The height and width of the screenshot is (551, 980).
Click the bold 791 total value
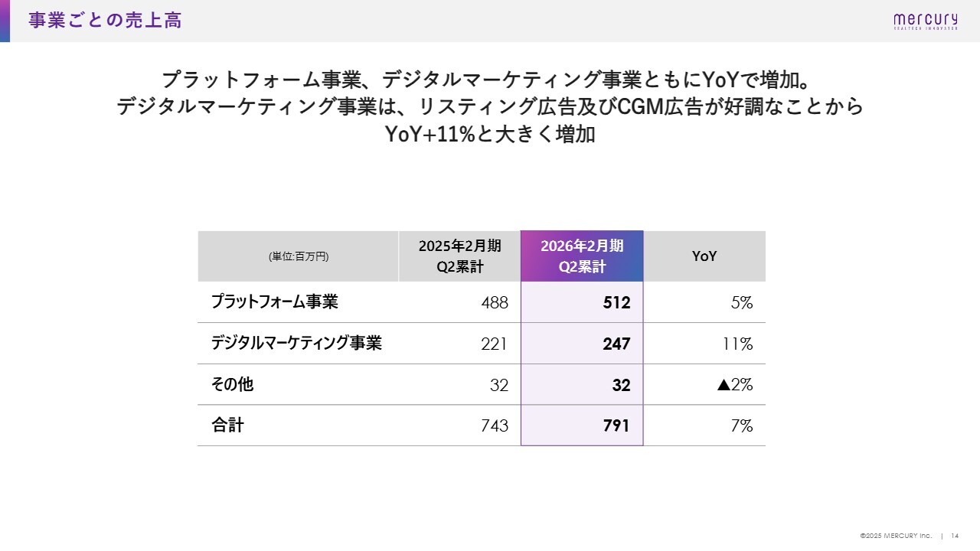(616, 426)
